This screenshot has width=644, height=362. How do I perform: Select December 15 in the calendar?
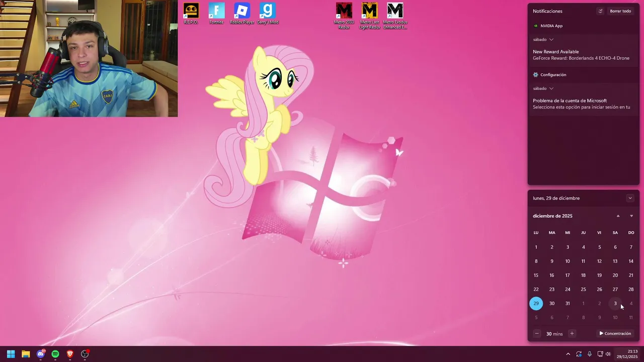pyautogui.click(x=536, y=275)
